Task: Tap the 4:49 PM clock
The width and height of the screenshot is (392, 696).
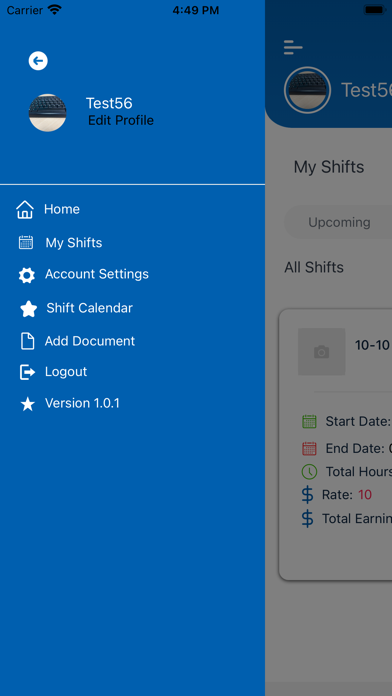Action: pyautogui.click(x=196, y=10)
